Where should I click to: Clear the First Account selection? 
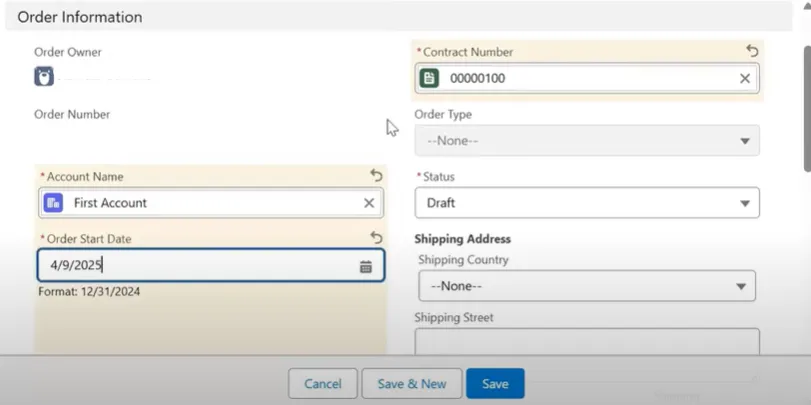pos(369,203)
